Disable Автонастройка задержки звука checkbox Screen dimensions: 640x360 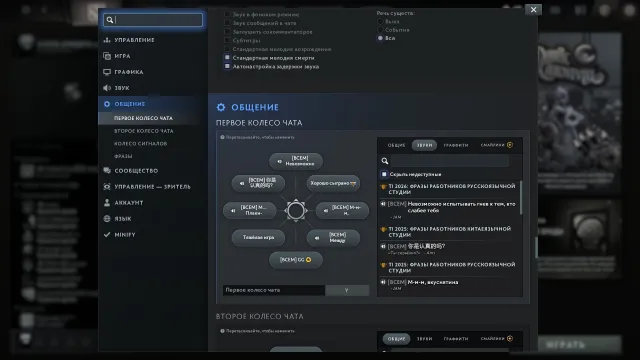click(x=227, y=66)
